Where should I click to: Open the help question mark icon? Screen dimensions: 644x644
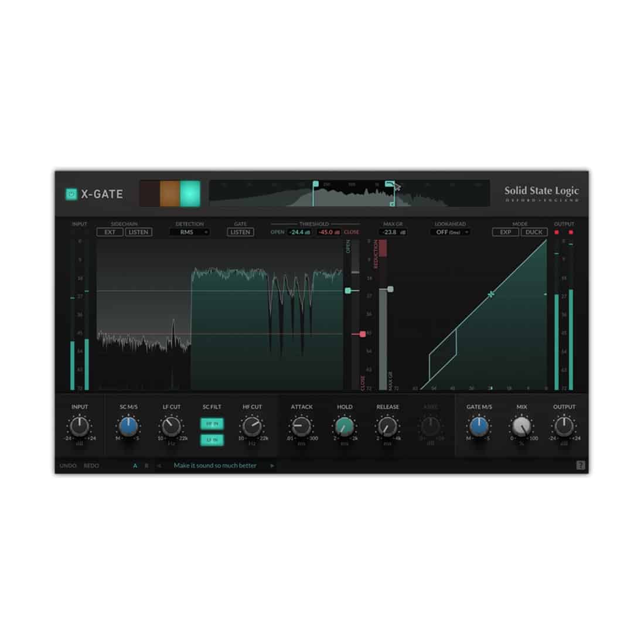[x=580, y=465]
